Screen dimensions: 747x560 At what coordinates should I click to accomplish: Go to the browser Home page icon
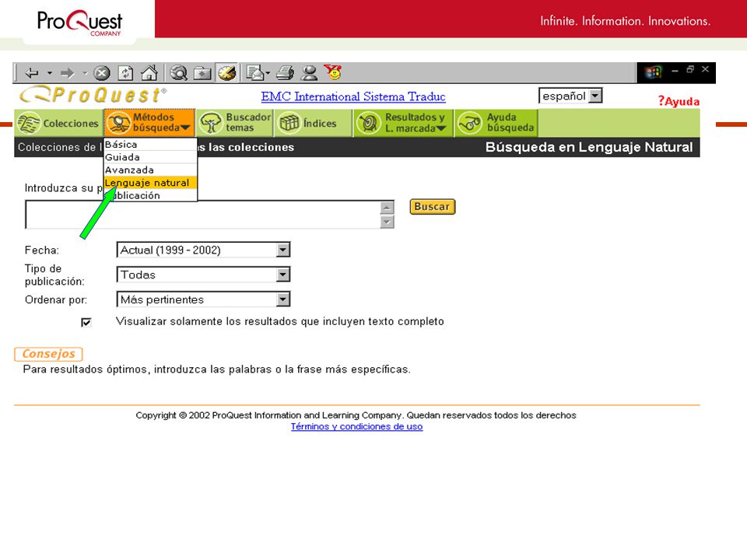(149, 73)
